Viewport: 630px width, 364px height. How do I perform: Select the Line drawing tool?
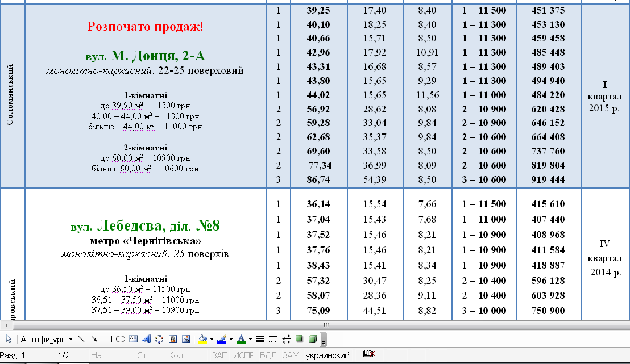[81, 340]
